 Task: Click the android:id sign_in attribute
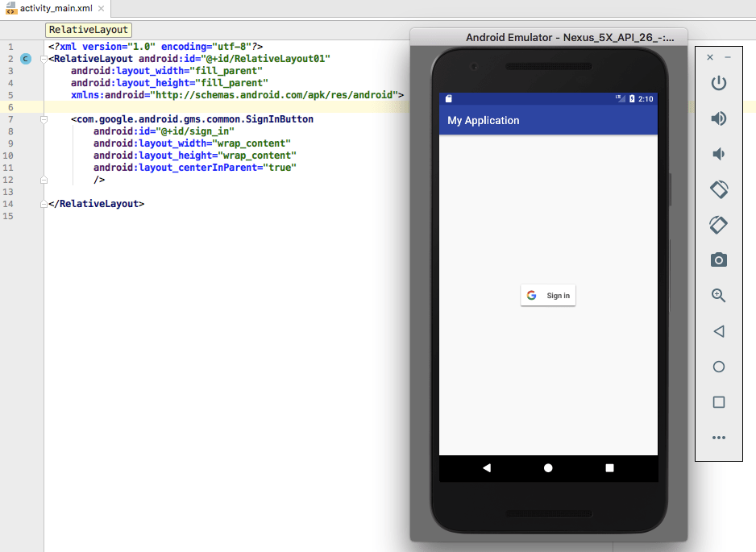click(164, 131)
